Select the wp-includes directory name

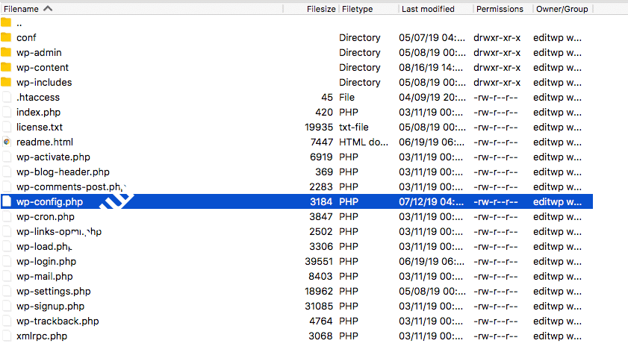coord(44,82)
